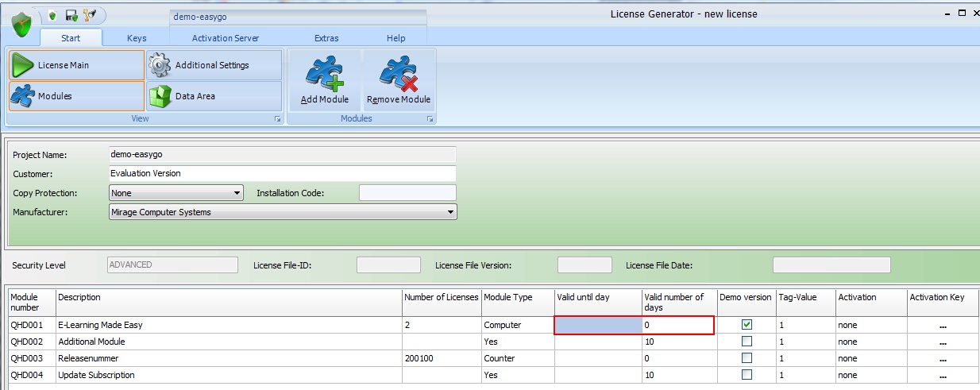Click the save license icon in quick toolbar

[71, 15]
